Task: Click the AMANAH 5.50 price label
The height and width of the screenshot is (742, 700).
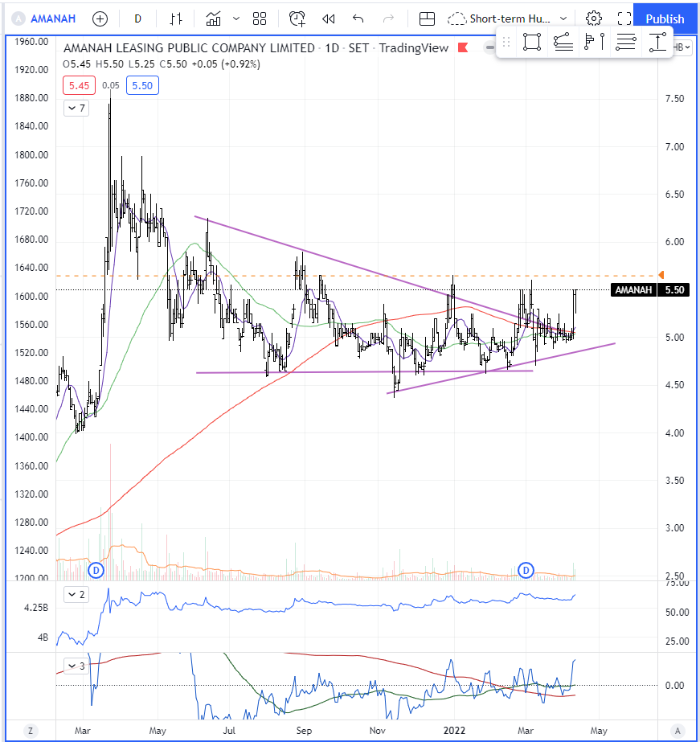Action: (x=650, y=289)
